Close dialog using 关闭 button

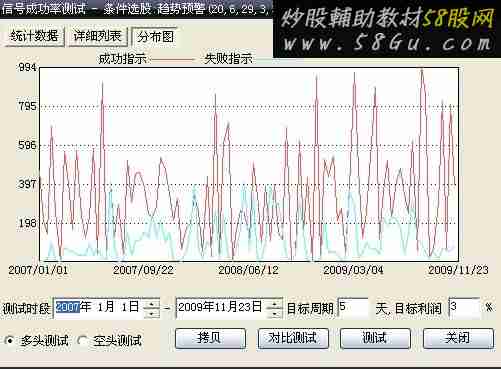point(458,338)
